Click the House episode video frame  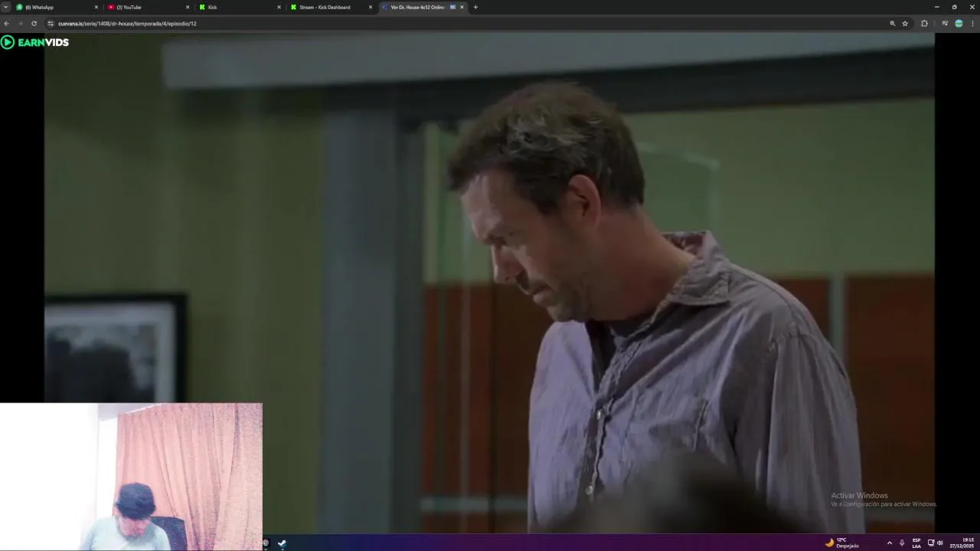(x=489, y=282)
